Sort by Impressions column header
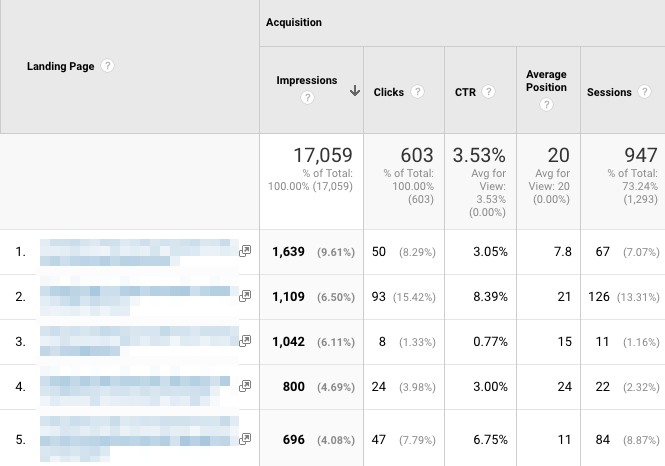The image size is (665, 466). pos(307,80)
